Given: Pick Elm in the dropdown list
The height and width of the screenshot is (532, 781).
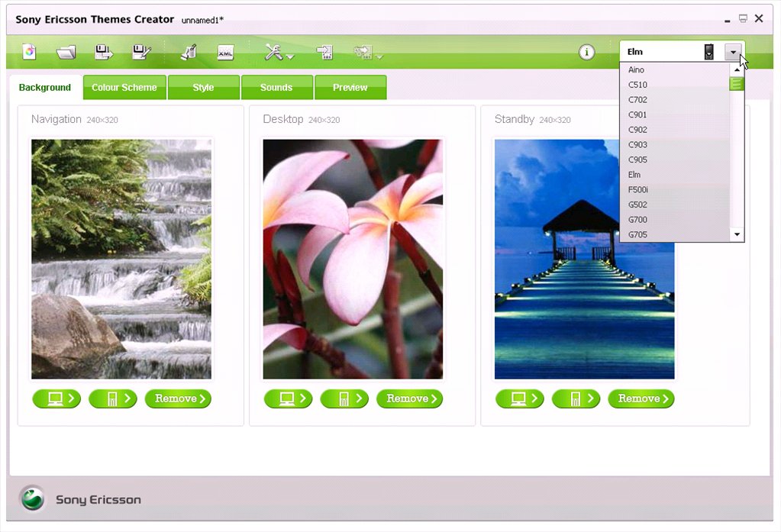Looking at the screenshot, I should click(674, 175).
